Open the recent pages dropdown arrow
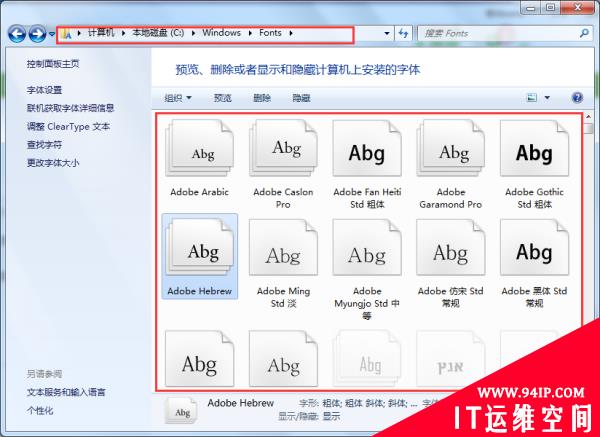This screenshot has height=437, width=600. click(52, 34)
